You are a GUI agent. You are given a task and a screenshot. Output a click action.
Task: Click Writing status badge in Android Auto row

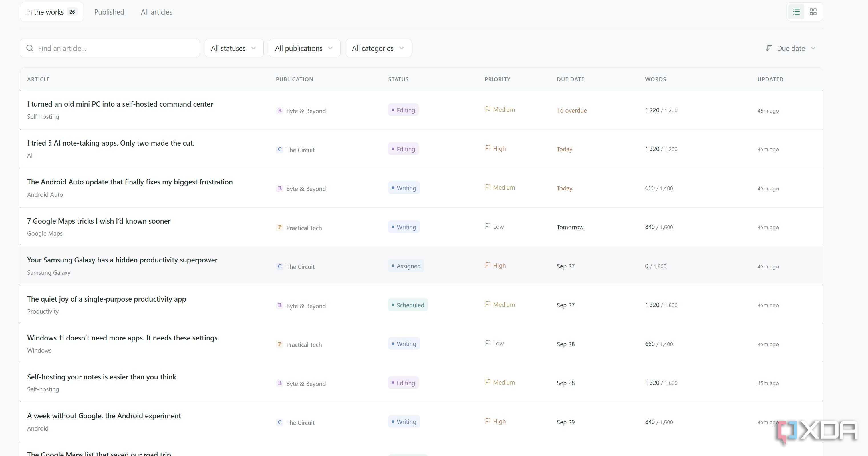pos(404,188)
